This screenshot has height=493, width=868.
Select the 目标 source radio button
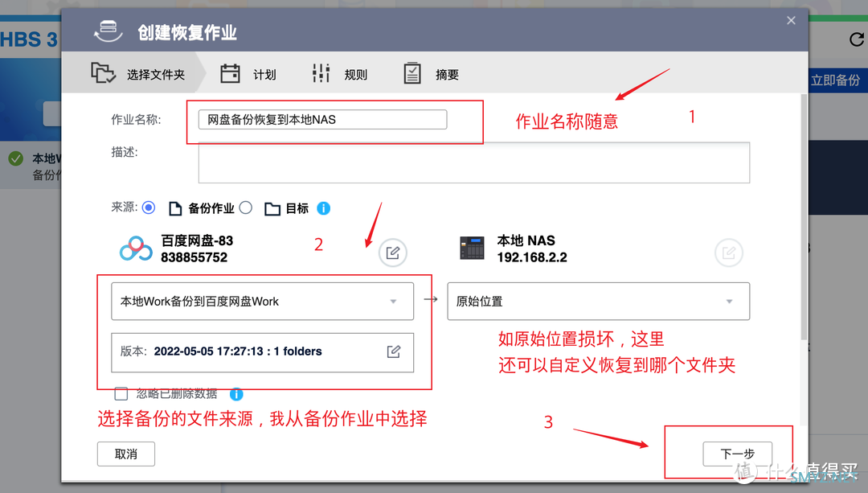[x=246, y=207]
